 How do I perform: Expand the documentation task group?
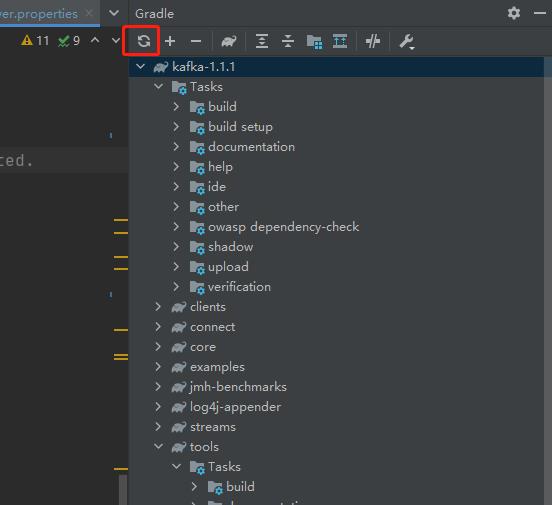tap(176, 146)
